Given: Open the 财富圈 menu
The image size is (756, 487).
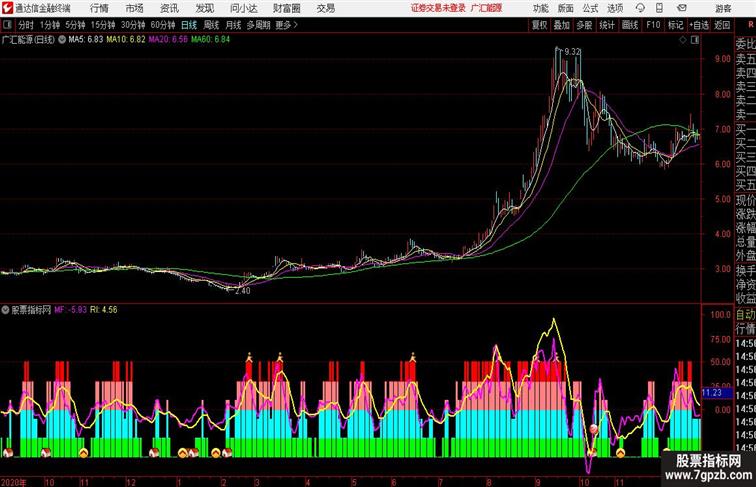Looking at the screenshot, I should (x=286, y=8).
